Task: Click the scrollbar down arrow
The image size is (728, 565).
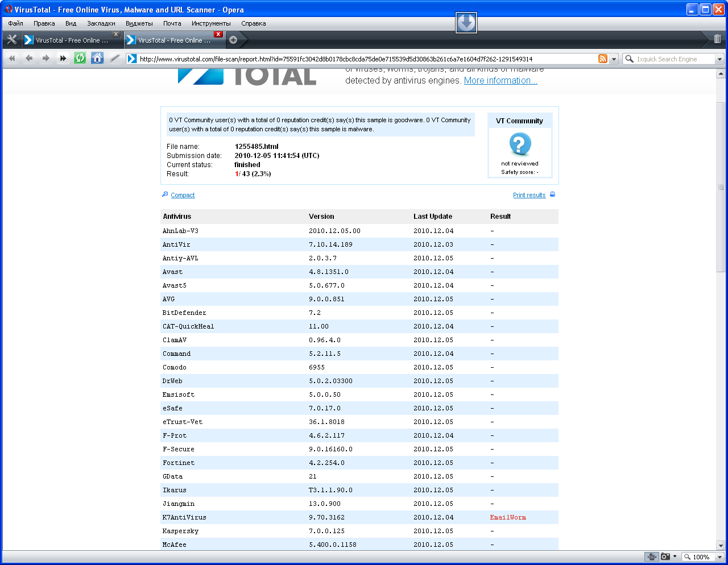Action: (721, 546)
